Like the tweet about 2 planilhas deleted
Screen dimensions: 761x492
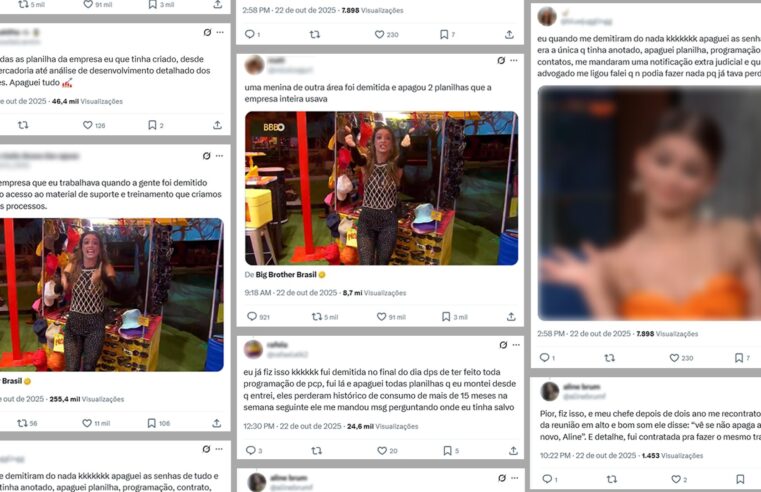point(381,317)
